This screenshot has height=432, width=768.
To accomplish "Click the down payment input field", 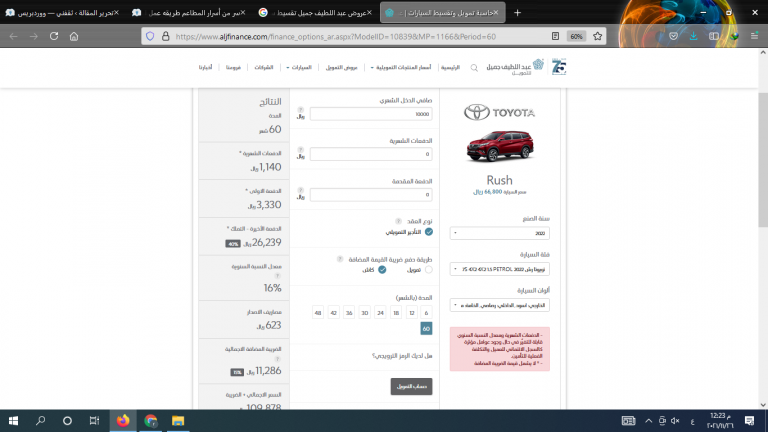I will (371, 195).
